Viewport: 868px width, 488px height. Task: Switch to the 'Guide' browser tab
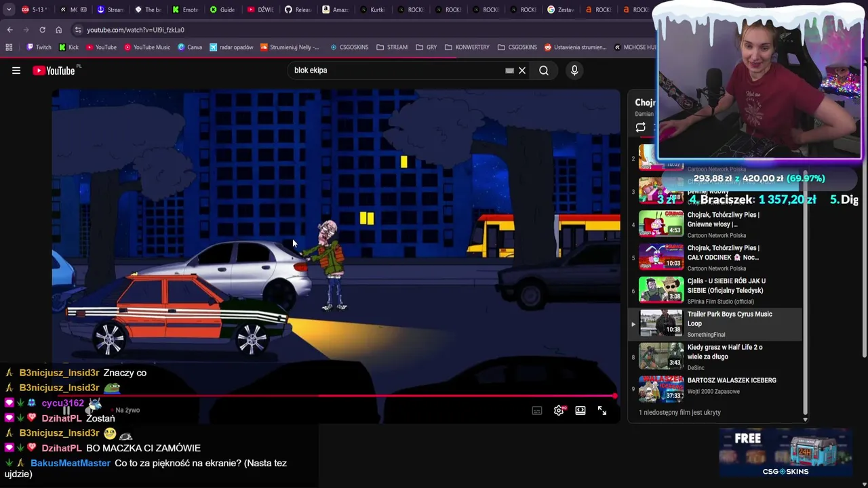tap(222, 9)
